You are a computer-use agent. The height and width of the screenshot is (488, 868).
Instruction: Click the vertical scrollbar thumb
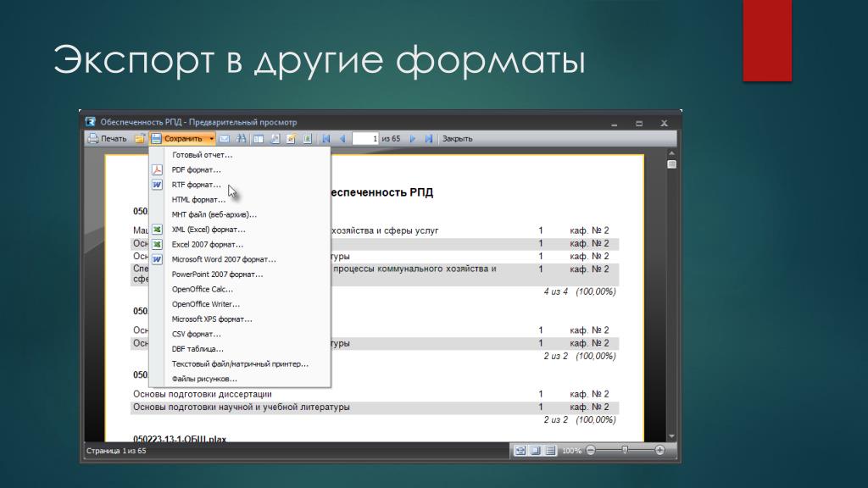tap(671, 164)
